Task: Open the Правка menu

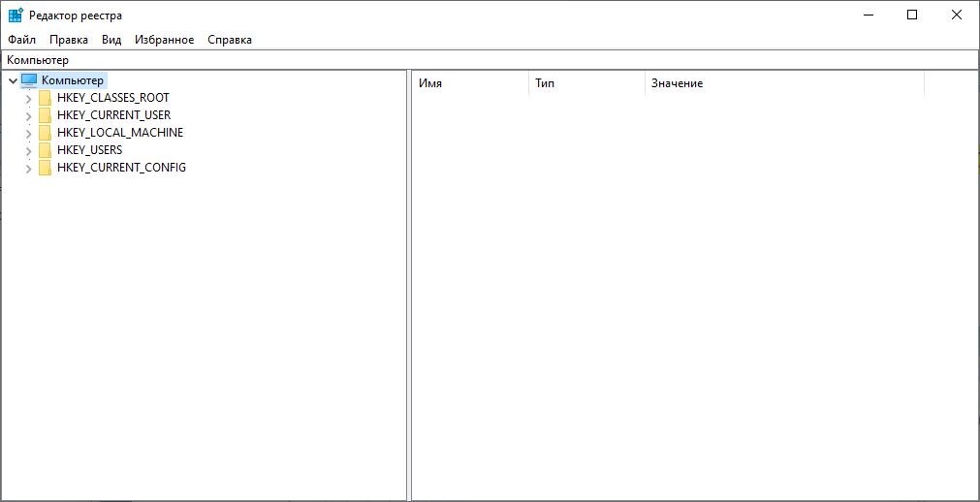Action: click(69, 40)
